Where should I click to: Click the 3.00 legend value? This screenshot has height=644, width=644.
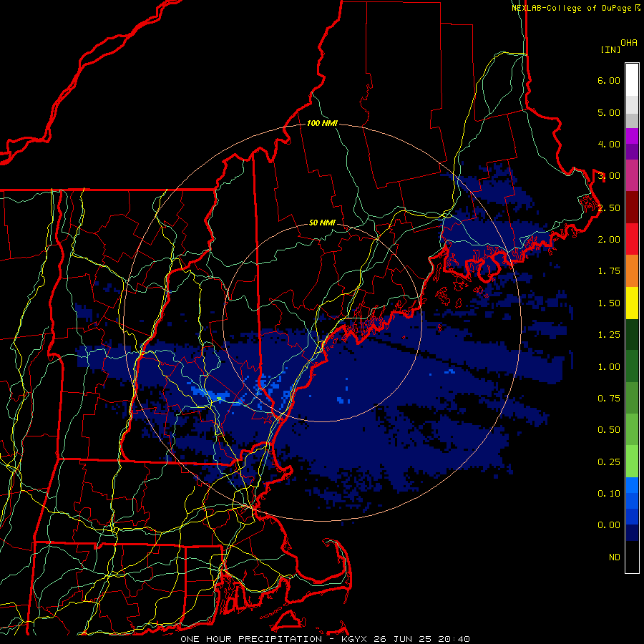pos(609,176)
